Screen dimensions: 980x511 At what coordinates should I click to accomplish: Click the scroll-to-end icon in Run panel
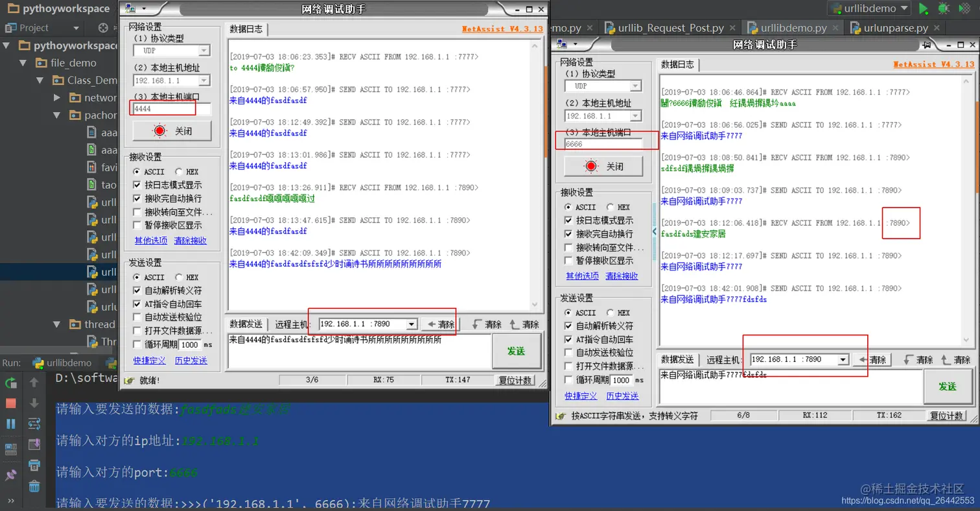pos(34,444)
